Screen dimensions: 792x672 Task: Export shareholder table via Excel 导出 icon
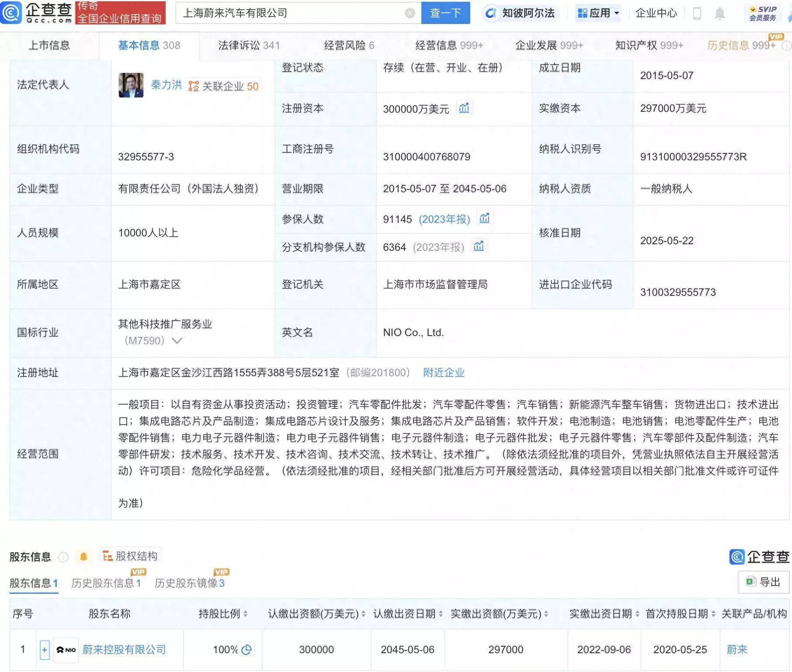pos(749,582)
